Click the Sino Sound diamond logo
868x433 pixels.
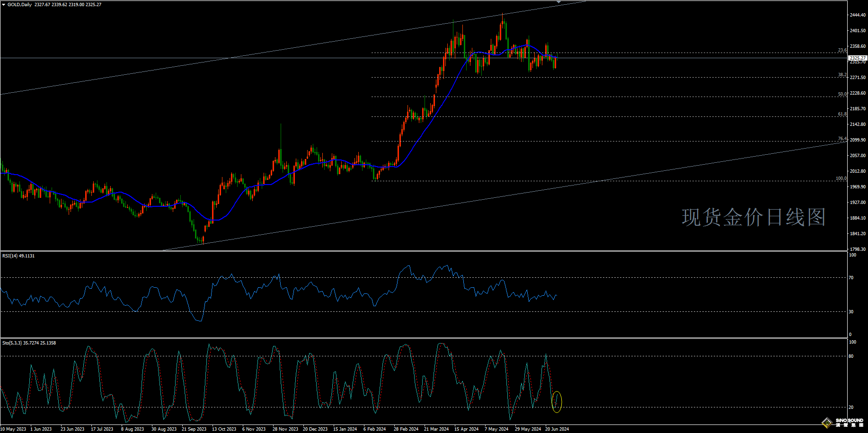[827, 423]
